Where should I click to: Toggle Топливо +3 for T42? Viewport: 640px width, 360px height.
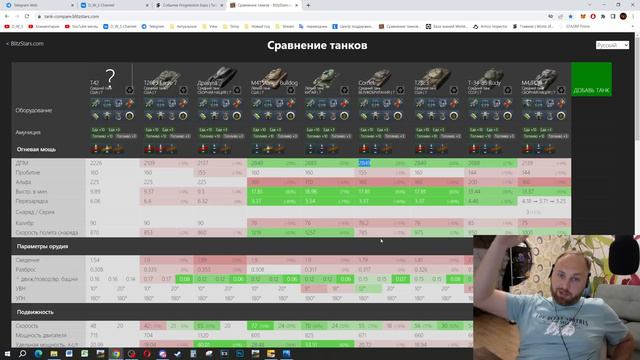tap(126, 136)
